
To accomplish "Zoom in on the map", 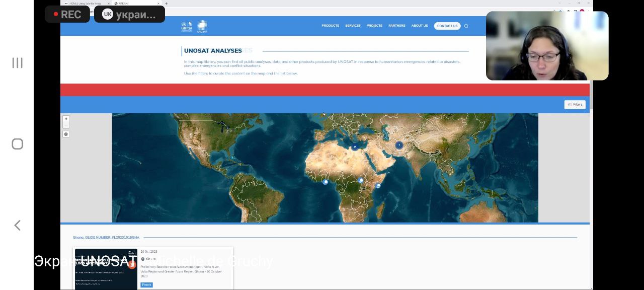I will tap(66, 119).
